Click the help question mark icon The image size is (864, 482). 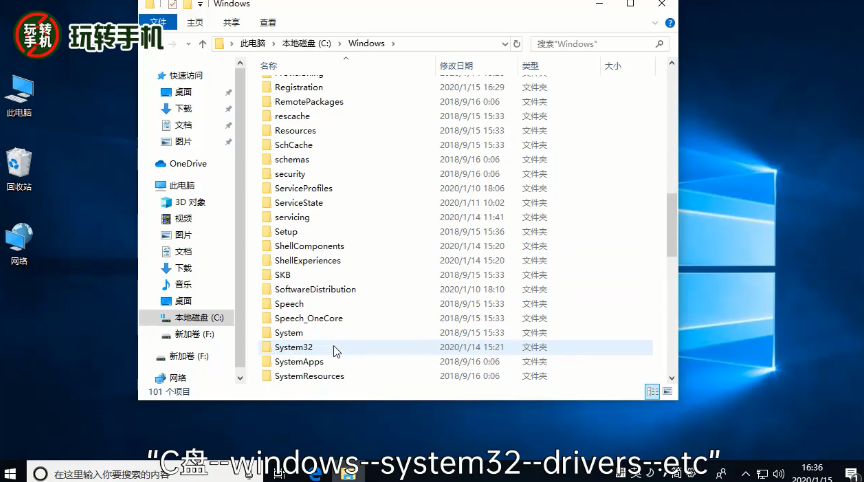point(669,23)
